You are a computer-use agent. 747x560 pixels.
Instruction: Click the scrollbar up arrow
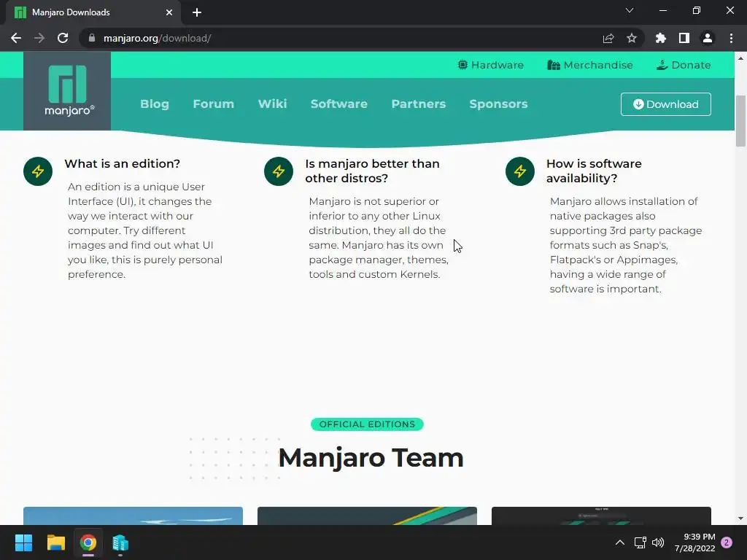[x=740, y=58]
